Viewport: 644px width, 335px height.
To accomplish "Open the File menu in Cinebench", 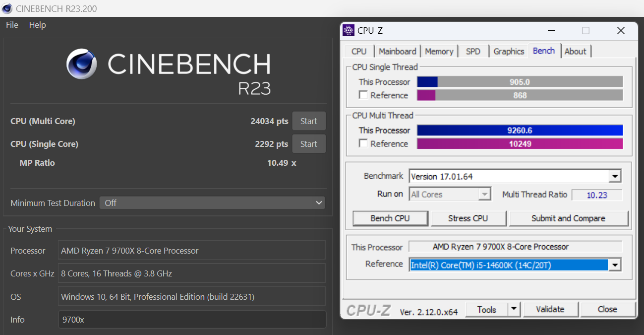I will (12, 25).
